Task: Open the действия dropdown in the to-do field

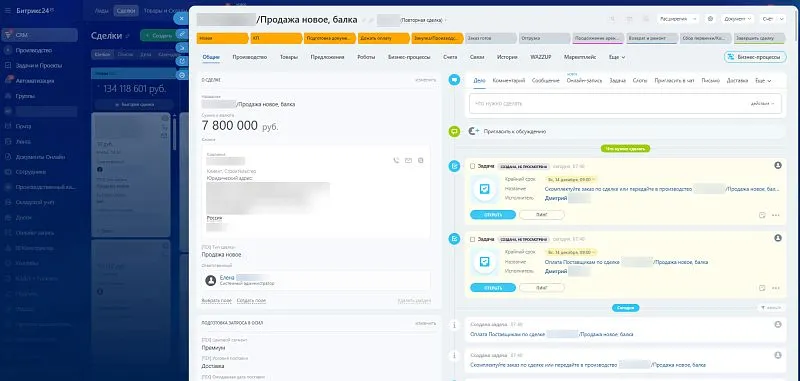Action: click(762, 104)
